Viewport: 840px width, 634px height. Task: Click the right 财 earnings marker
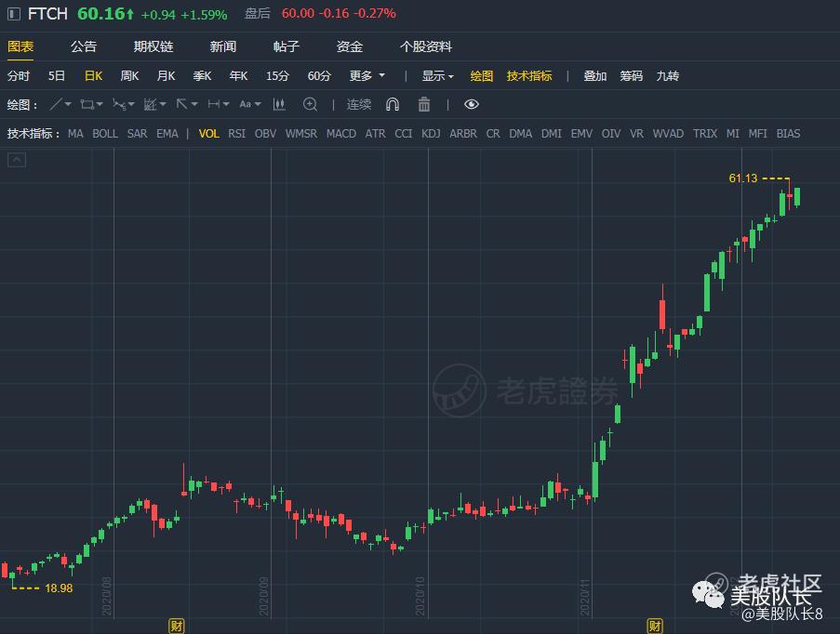tap(655, 626)
